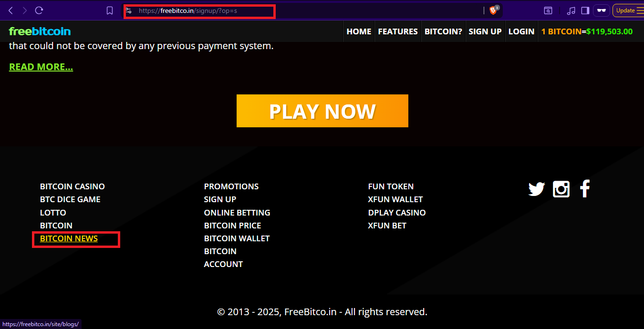The width and height of the screenshot is (644, 329).
Task: Click the address bar URL field
Action: (x=305, y=10)
